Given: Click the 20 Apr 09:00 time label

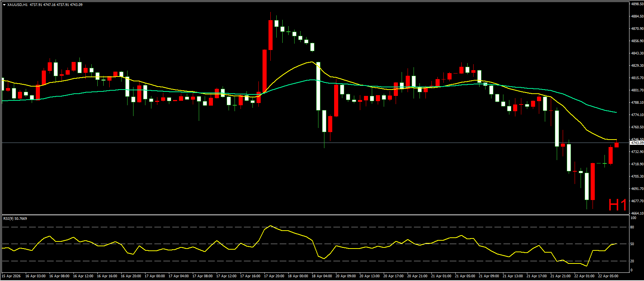Looking at the screenshot, I should click(x=346, y=276).
